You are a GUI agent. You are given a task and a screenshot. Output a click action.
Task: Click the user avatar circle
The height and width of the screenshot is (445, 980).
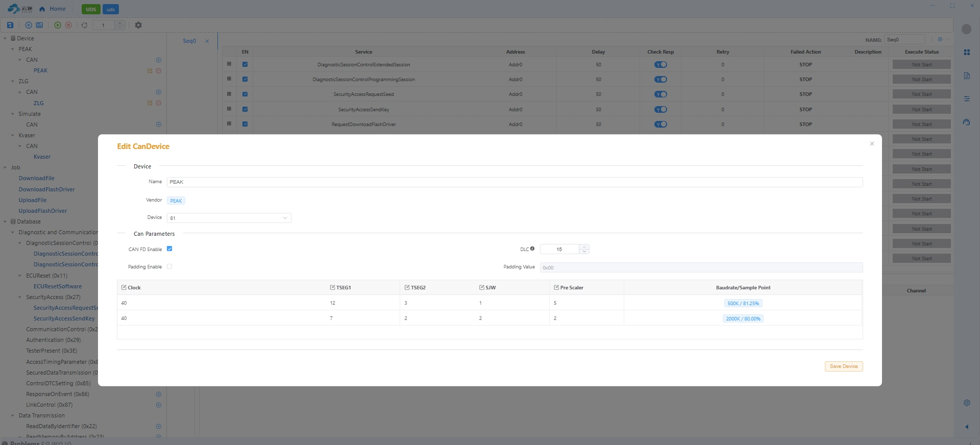(x=966, y=29)
